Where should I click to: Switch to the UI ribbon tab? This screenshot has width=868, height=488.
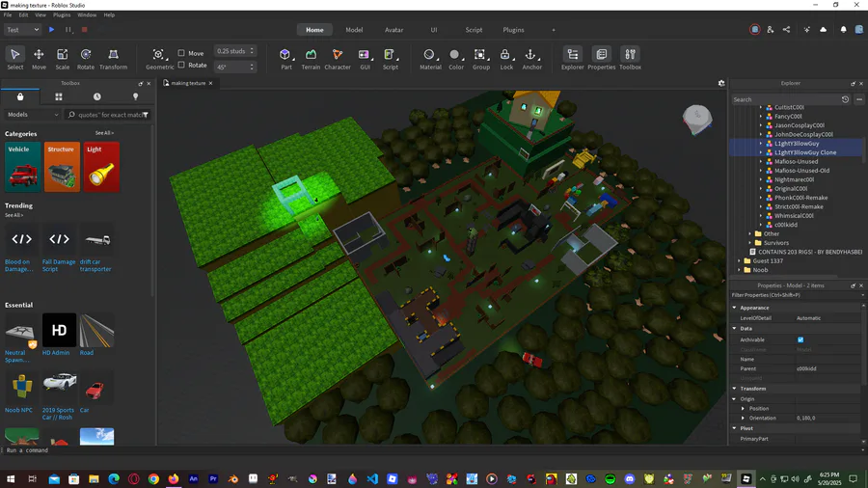tap(433, 30)
